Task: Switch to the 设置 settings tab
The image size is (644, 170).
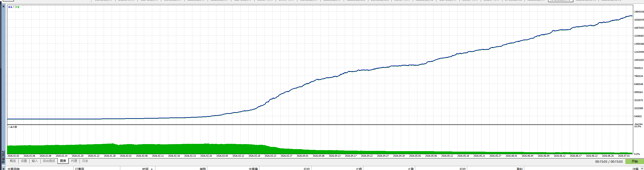Action: coord(24,161)
